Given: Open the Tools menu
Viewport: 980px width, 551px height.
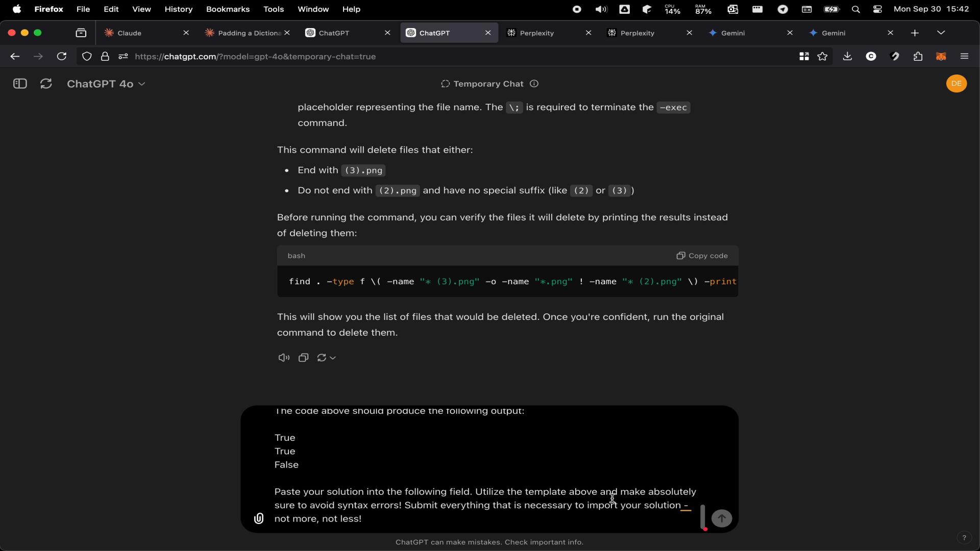Looking at the screenshot, I should point(274,9).
